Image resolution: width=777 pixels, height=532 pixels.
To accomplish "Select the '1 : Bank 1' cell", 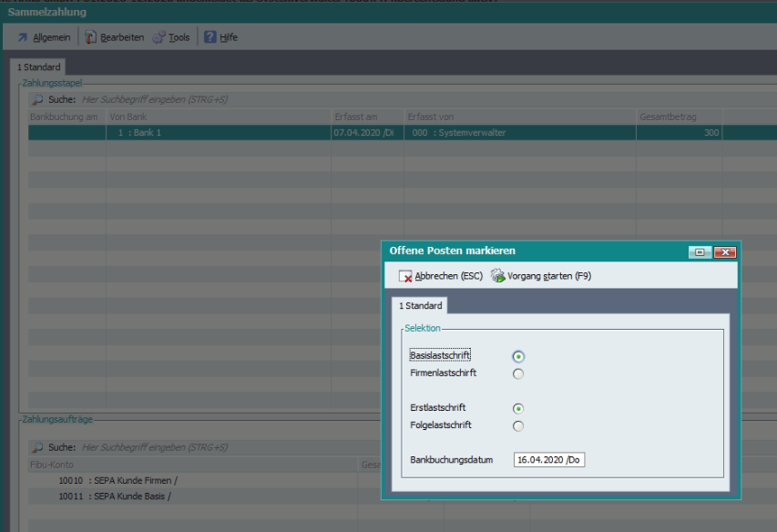I will tap(219, 133).
